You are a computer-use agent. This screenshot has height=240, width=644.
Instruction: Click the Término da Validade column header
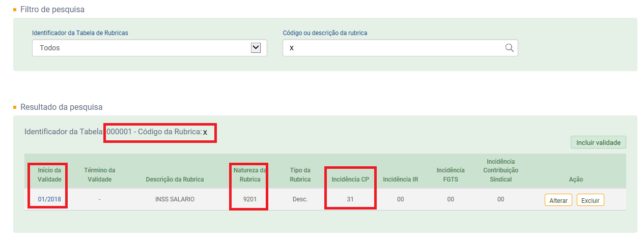(100, 174)
